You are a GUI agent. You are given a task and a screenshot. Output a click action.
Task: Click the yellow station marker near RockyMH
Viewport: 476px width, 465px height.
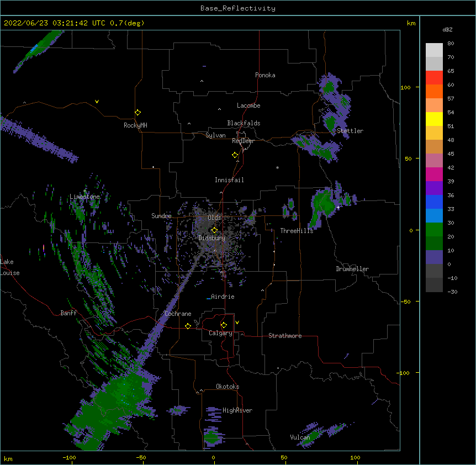137,113
